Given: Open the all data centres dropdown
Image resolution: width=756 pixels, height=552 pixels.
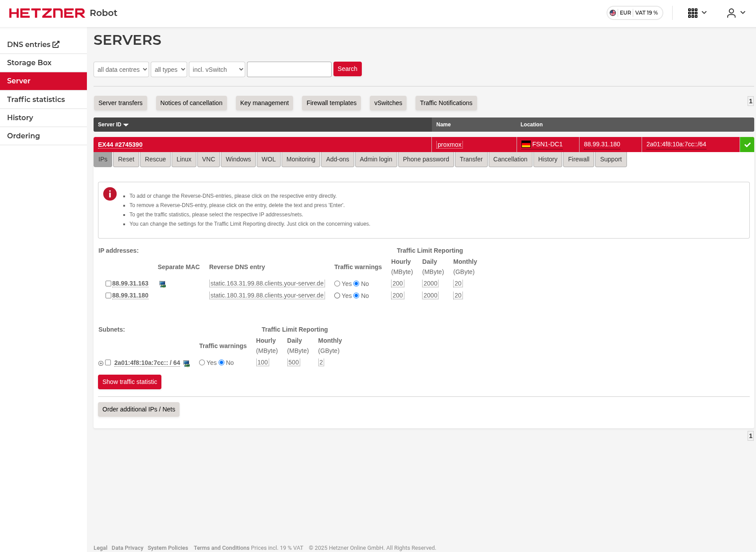Looking at the screenshot, I should pos(121,70).
